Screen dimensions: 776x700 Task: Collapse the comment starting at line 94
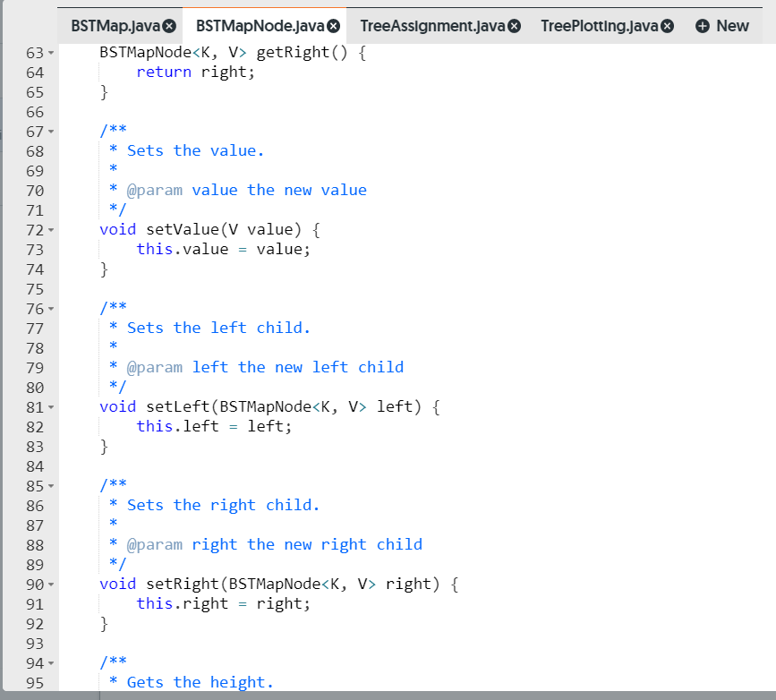[52, 662]
